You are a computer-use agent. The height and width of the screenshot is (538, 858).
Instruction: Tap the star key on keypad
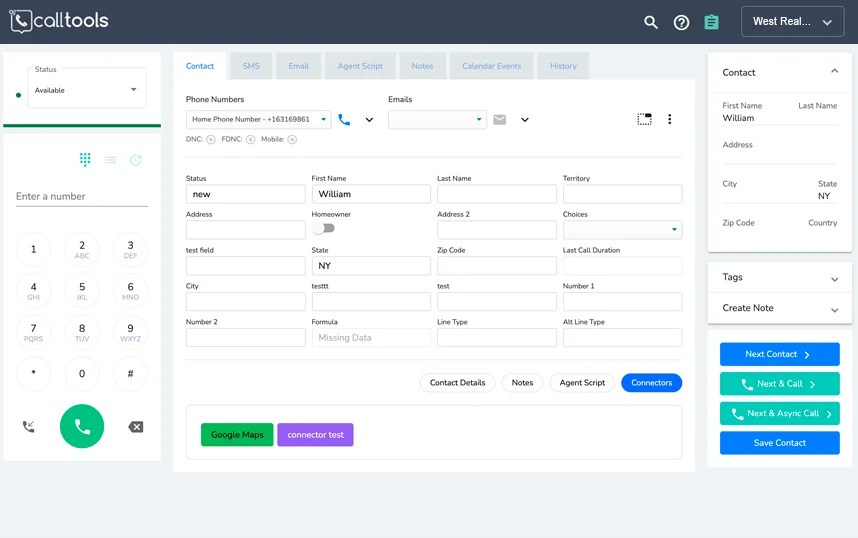point(33,374)
